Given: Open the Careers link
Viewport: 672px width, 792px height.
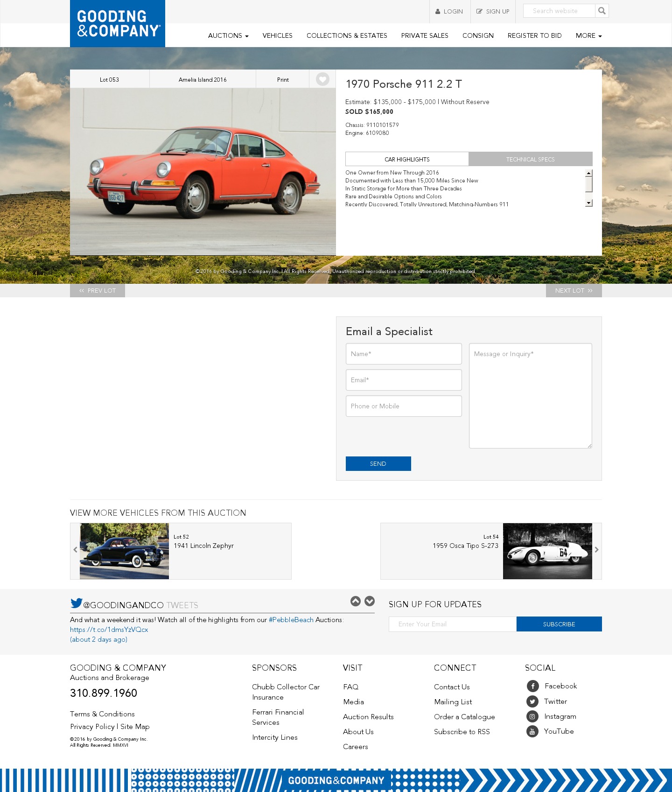Looking at the screenshot, I should point(356,747).
